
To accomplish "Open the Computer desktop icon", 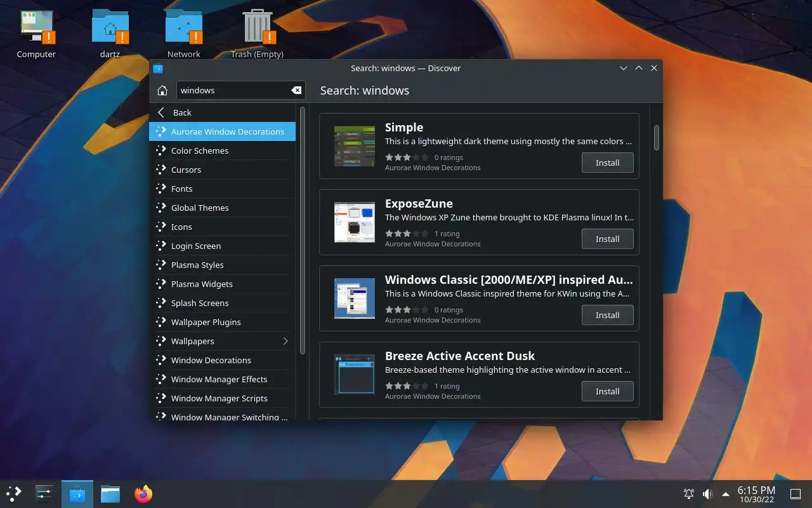I will pyautogui.click(x=36, y=35).
